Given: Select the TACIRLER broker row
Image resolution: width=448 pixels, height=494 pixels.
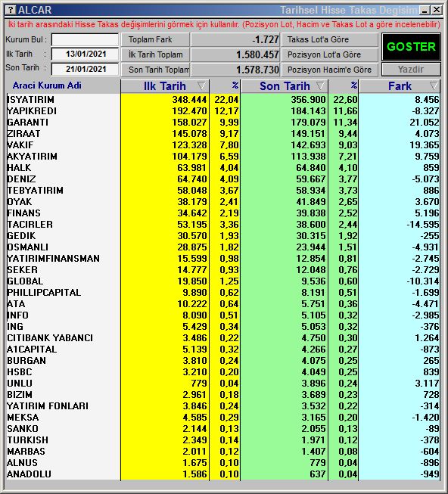Looking at the screenshot, I should pos(222,225).
